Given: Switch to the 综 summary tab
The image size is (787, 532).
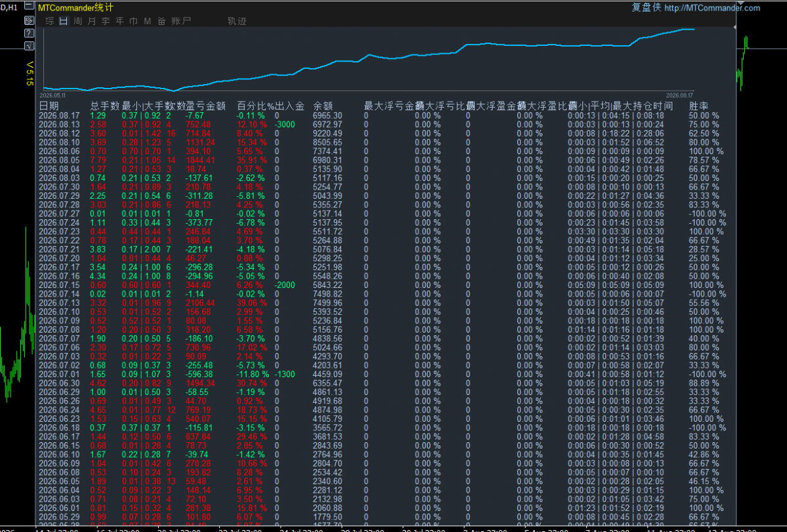Looking at the screenshot, I should (x=50, y=21).
